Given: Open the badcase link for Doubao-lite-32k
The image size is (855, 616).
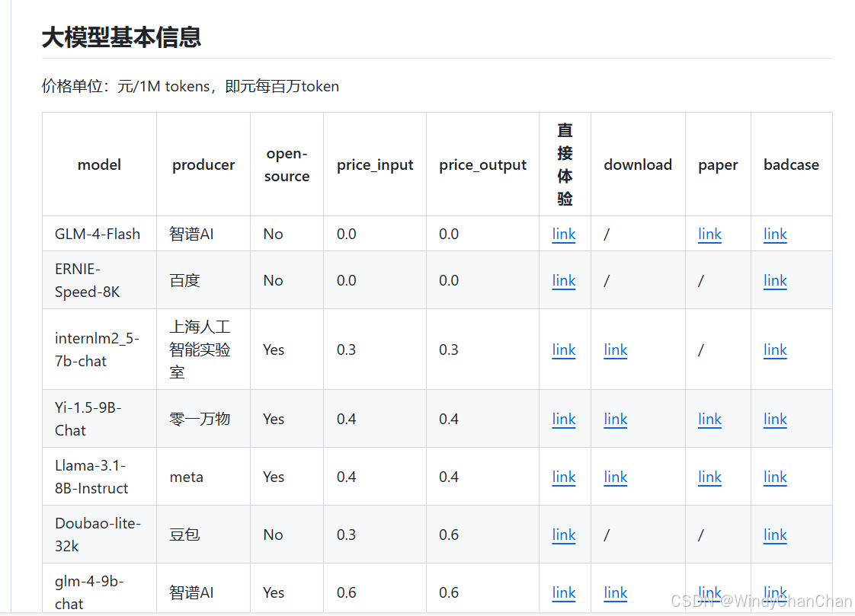Looking at the screenshot, I should [775, 535].
